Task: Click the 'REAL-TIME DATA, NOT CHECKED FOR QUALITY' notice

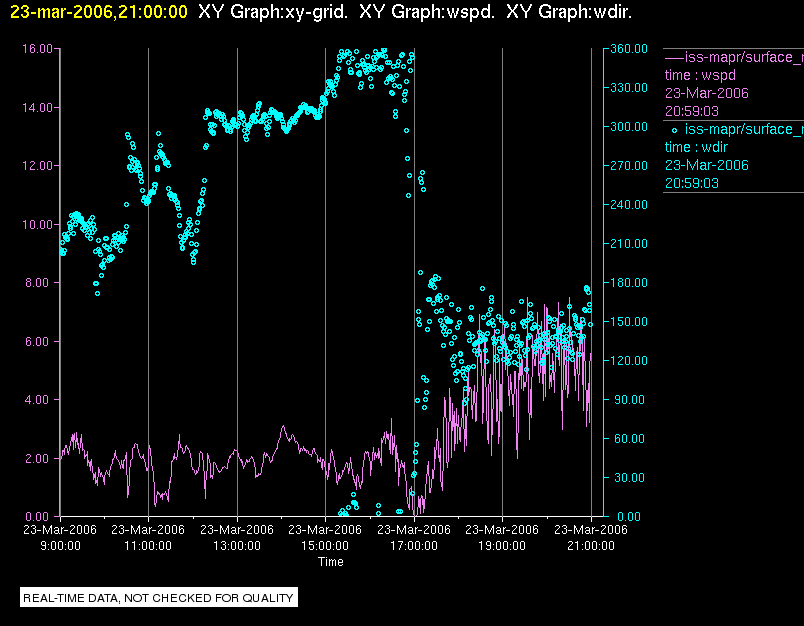Action: 158,598
